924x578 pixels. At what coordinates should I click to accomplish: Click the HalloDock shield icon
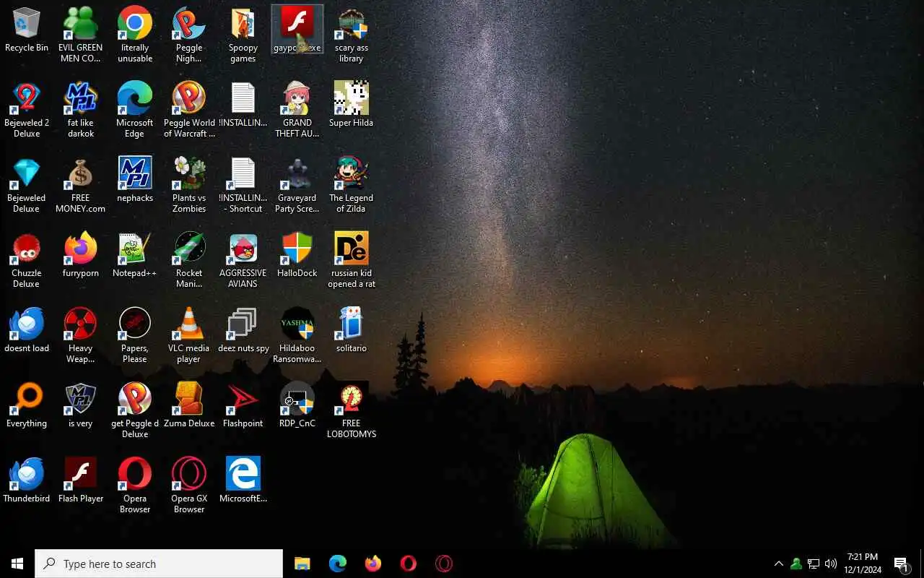(297, 255)
